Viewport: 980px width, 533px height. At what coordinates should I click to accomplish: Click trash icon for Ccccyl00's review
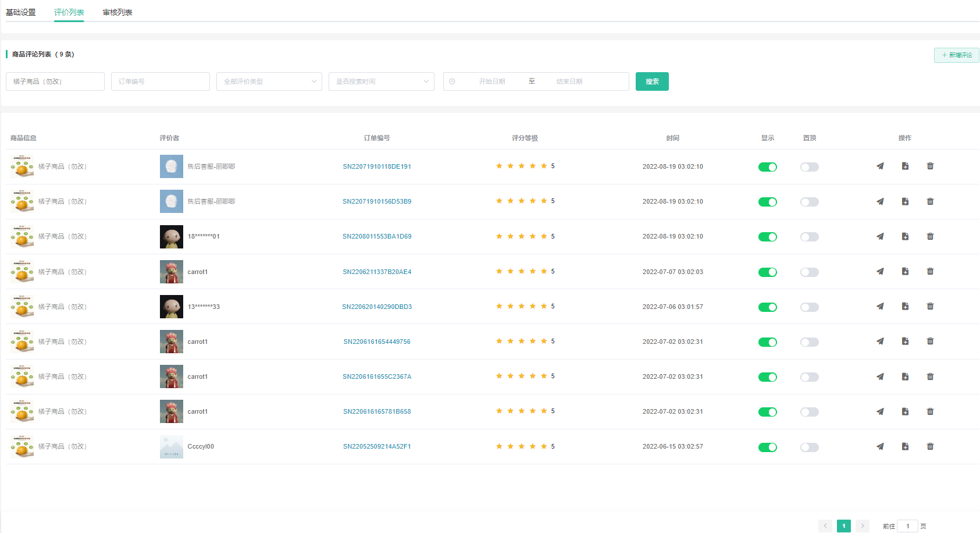(930, 446)
